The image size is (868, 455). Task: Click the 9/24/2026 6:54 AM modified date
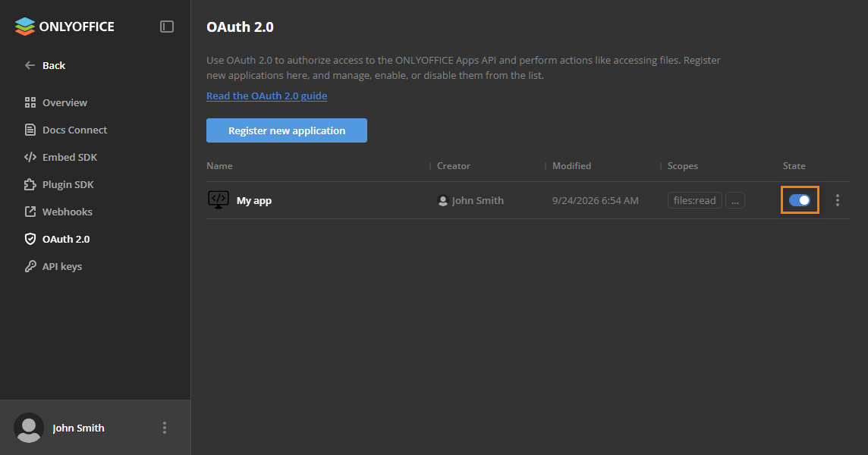point(595,200)
